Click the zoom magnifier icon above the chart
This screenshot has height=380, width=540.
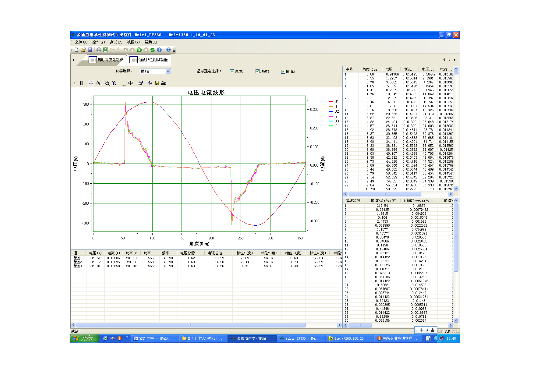pos(107,83)
